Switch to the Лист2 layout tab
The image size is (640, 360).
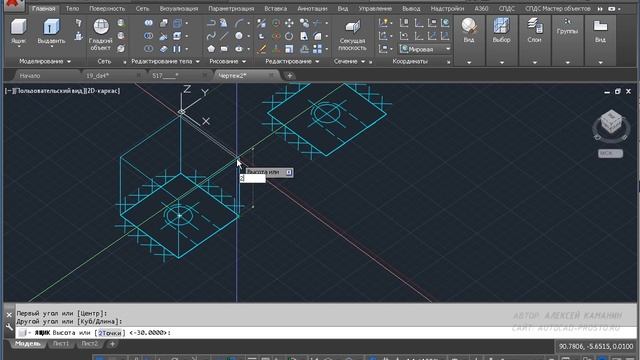(89, 344)
